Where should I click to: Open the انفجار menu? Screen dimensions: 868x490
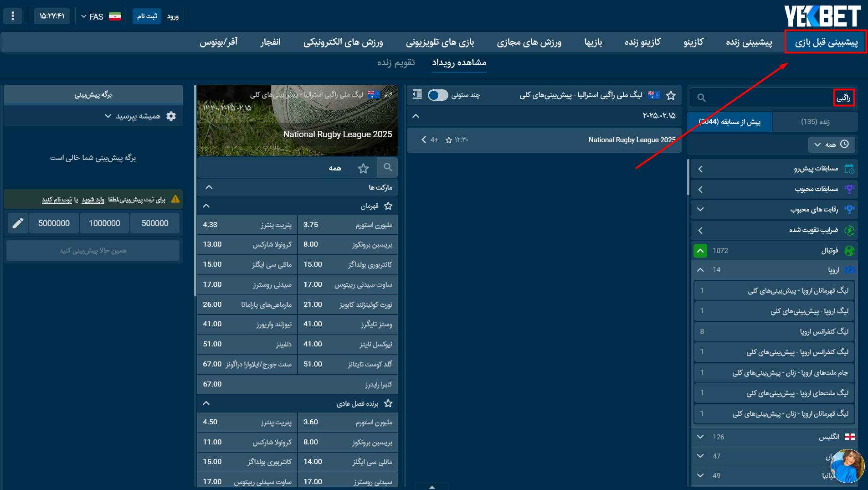[x=270, y=42]
